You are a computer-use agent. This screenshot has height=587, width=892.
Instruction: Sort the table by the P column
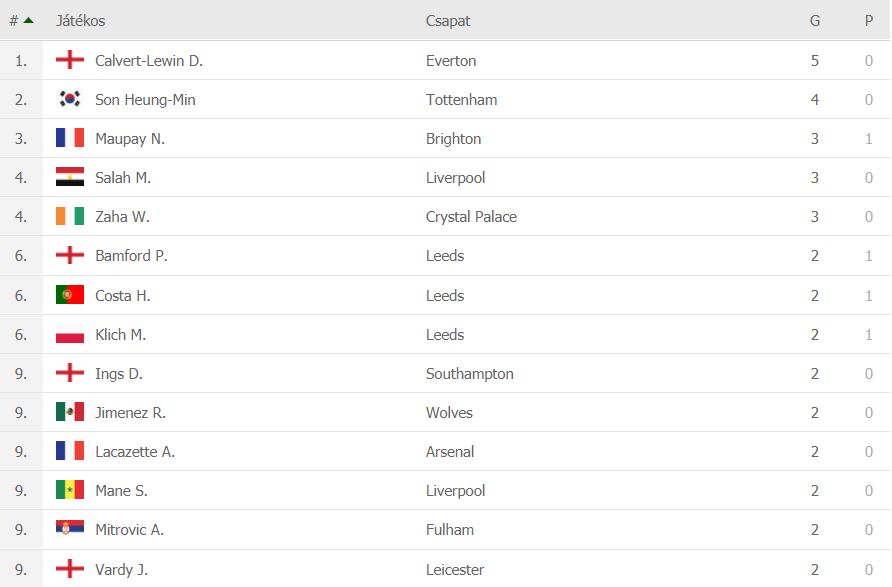click(869, 20)
